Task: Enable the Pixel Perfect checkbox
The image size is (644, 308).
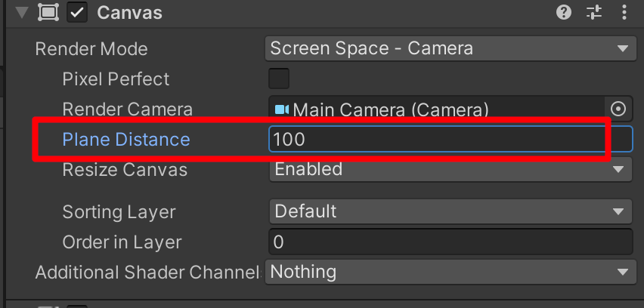Action: click(279, 79)
